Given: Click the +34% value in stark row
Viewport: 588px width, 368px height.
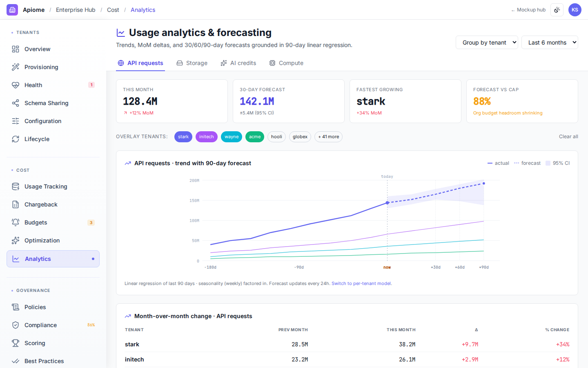Looking at the screenshot, I should tap(563, 344).
